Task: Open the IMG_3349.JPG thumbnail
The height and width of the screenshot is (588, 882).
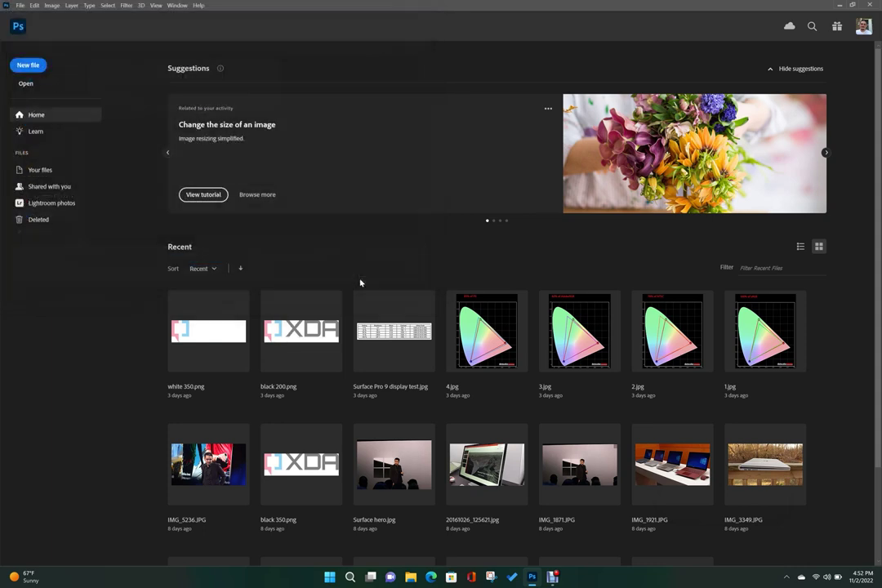Action: pos(765,464)
